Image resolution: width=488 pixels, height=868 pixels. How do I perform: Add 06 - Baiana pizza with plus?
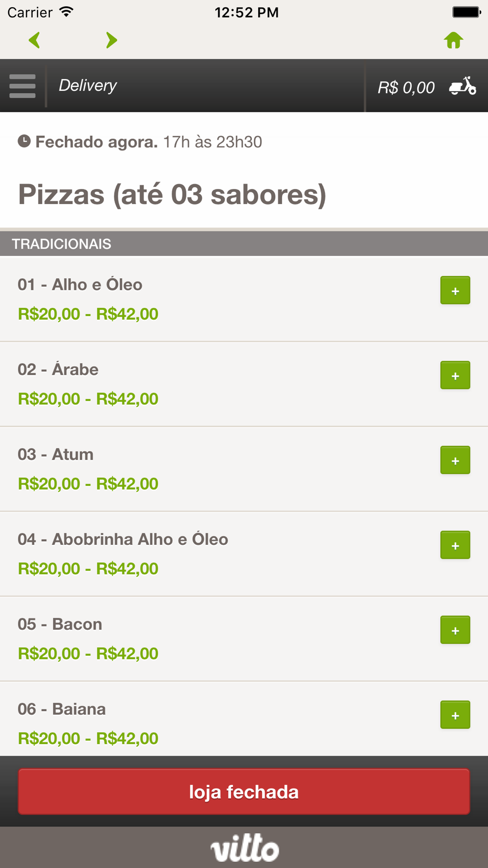(x=455, y=715)
